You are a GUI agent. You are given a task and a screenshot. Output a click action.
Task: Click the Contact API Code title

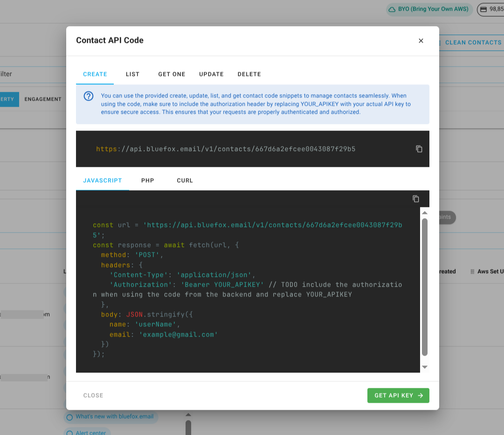[110, 41]
